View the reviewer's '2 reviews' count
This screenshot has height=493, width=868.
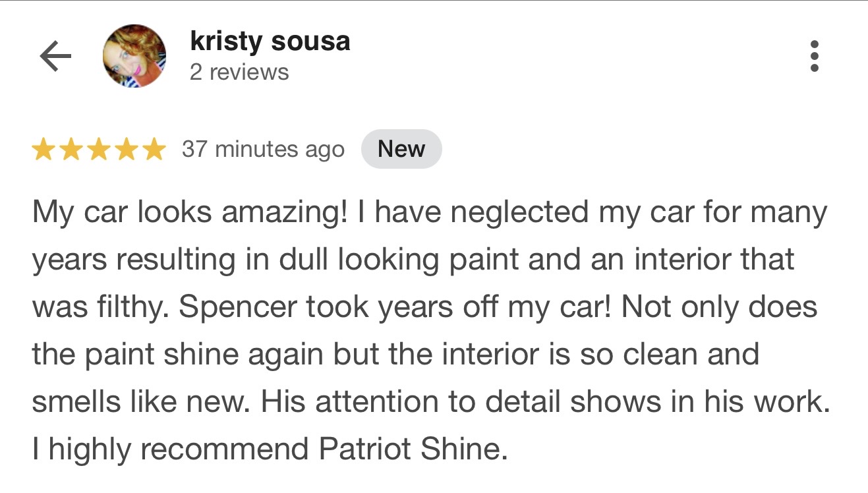(x=239, y=72)
